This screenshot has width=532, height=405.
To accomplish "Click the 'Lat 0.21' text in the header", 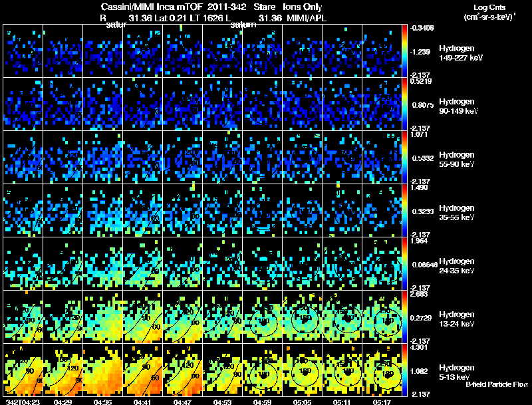I will point(171,18).
